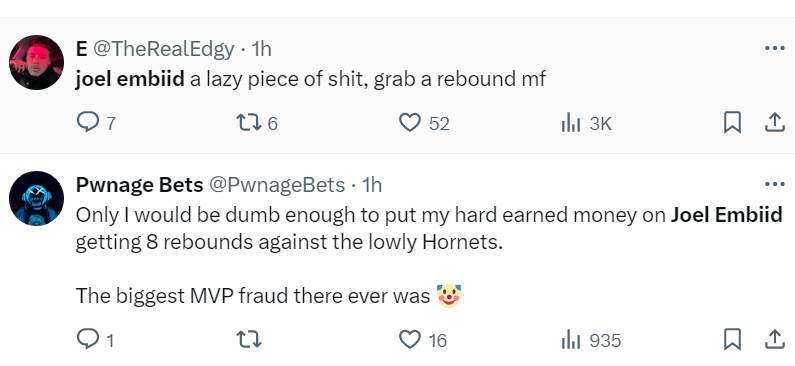Open more options for Pwnage Bets tweet
The image size is (795, 366).
click(774, 184)
